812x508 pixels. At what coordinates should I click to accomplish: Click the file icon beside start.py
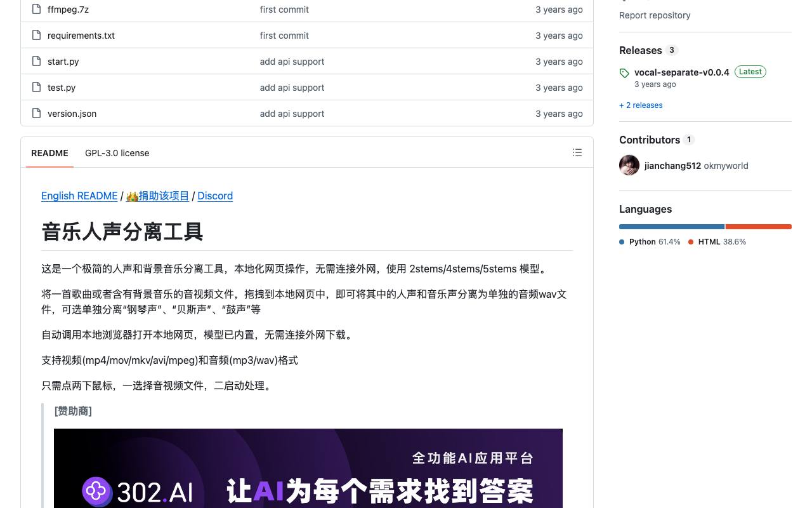(36, 62)
